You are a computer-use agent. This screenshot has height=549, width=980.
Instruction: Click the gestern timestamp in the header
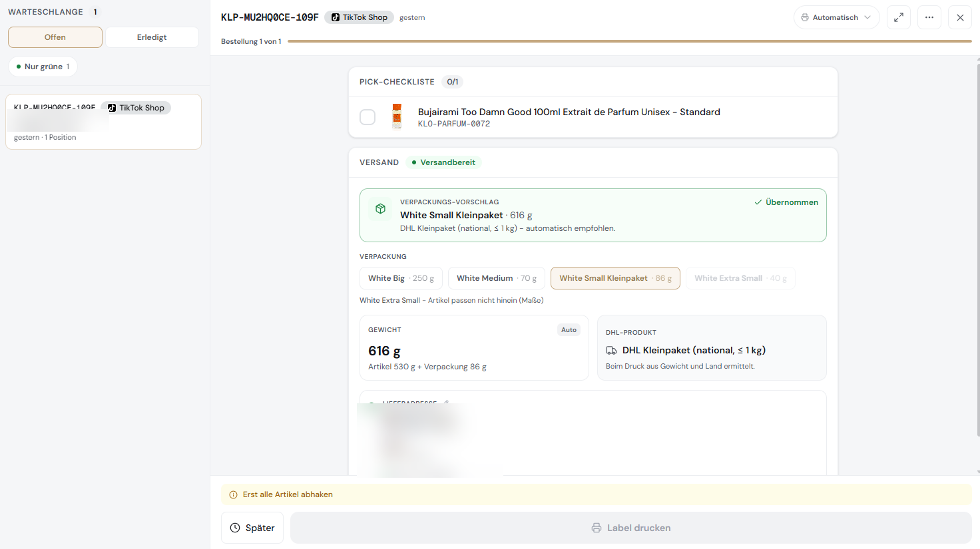tap(412, 17)
